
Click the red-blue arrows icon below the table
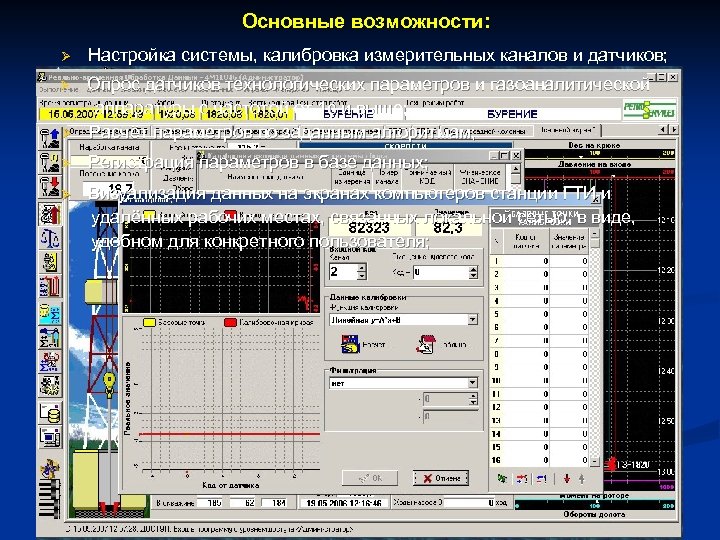(521, 478)
